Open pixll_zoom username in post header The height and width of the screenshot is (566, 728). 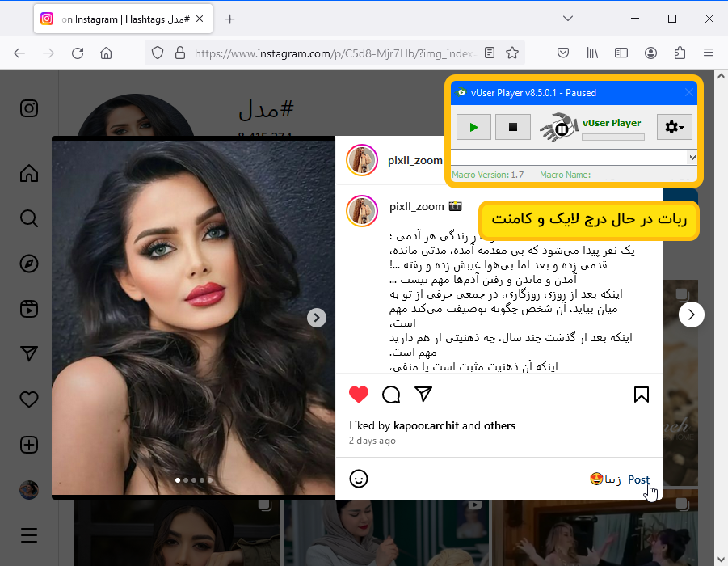point(415,160)
